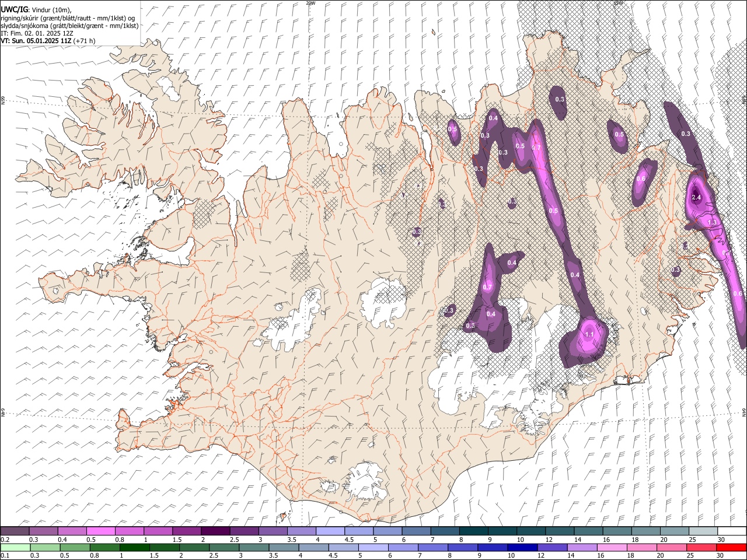Click the 15W longitude label at top edge

click(618, 3)
